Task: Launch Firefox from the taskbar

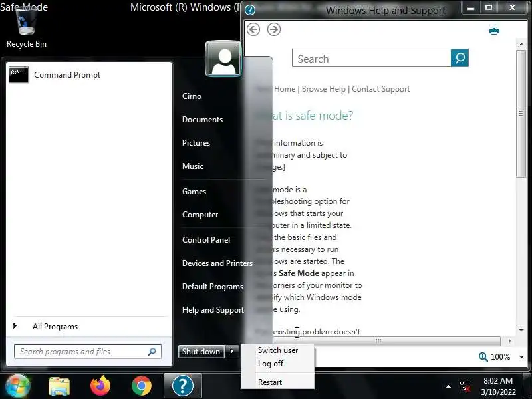Action: [100, 386]
